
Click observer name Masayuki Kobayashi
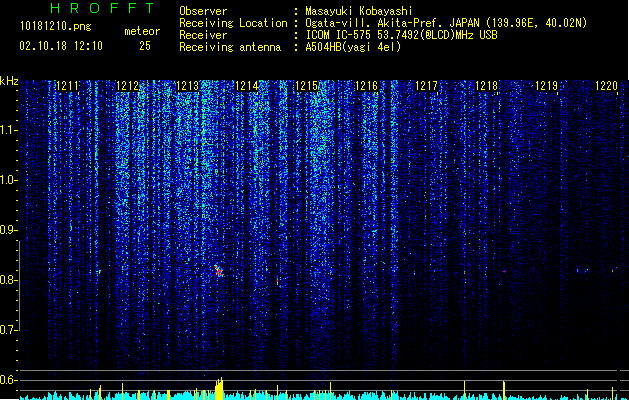pyautogui.click(x=359, y=11)
